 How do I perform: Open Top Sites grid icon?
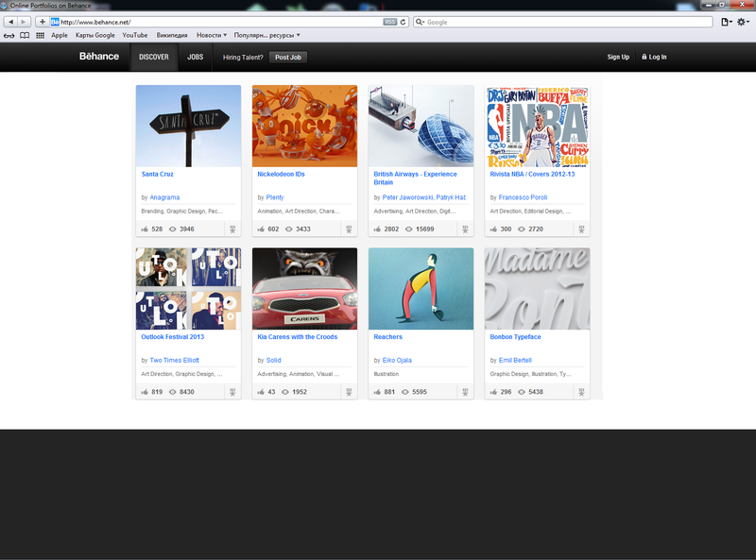[x=40, y=35]
